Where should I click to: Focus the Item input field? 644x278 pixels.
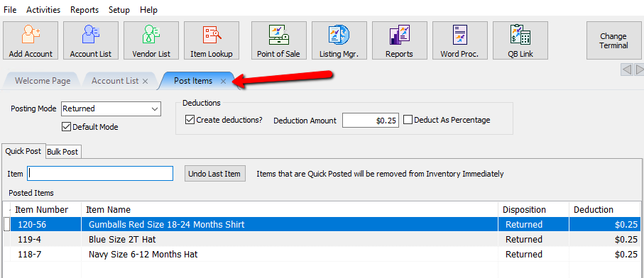pos(100,174)
